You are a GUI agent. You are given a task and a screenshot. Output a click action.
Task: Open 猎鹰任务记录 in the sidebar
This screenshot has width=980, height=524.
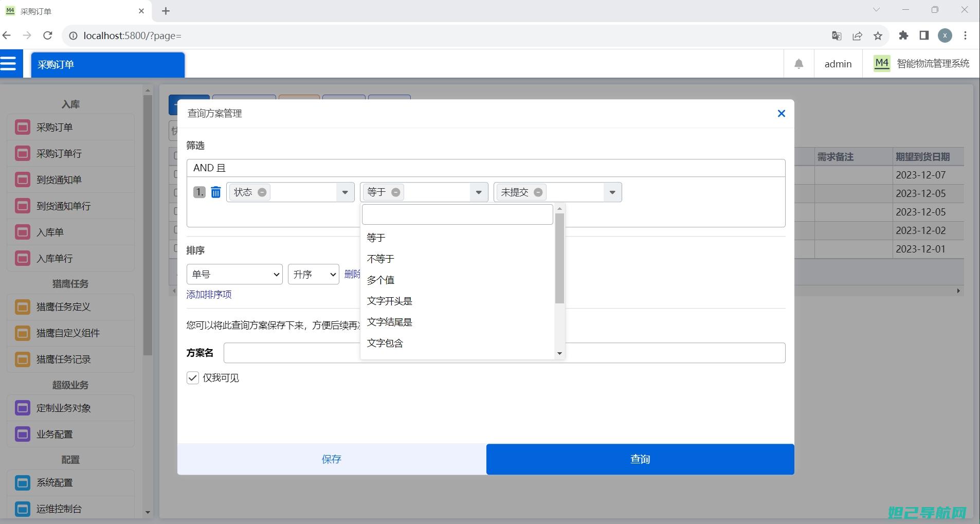pos(71,359)
